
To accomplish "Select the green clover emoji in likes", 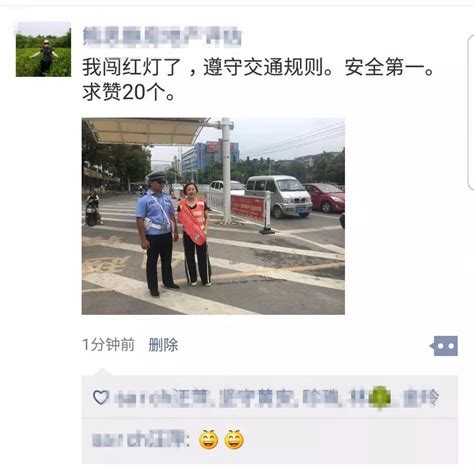I will pos(379,398).
